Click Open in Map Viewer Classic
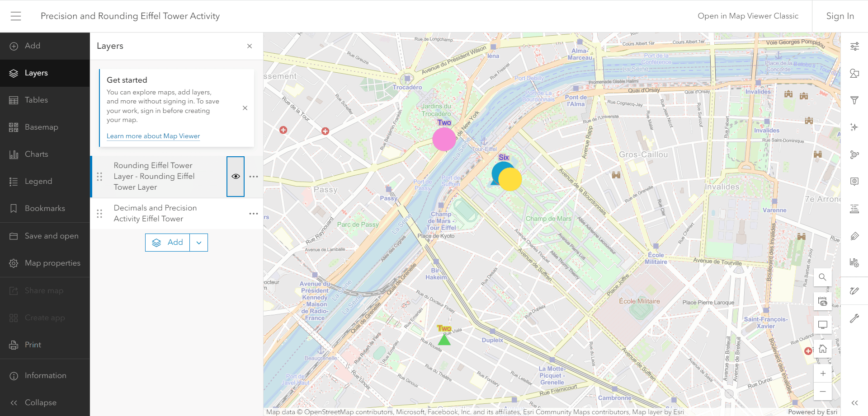868x416 pixels. (x=748, y=16)
